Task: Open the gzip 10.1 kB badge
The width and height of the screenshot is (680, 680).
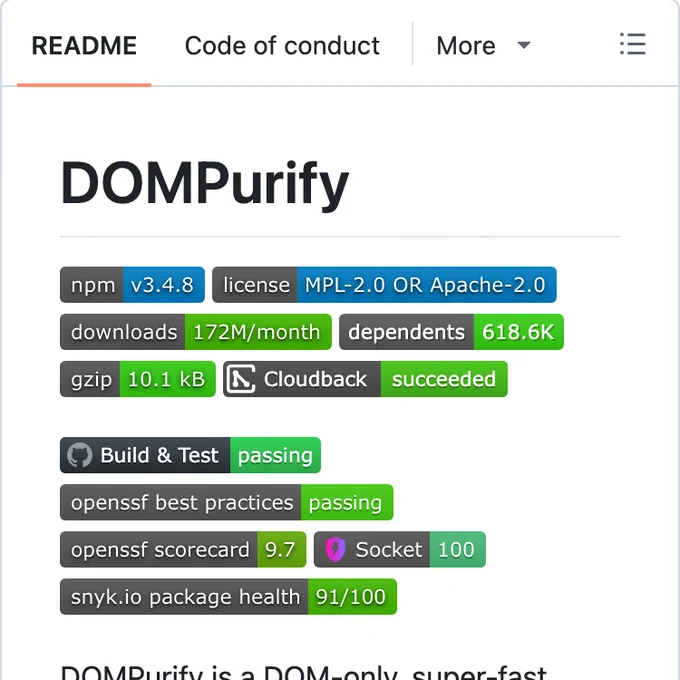Action: pos(137,379)
